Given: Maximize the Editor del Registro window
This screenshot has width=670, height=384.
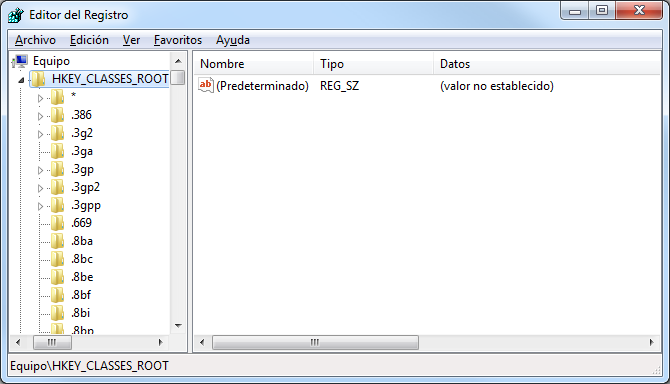Looking at the screenshot, I should point(602,11).
